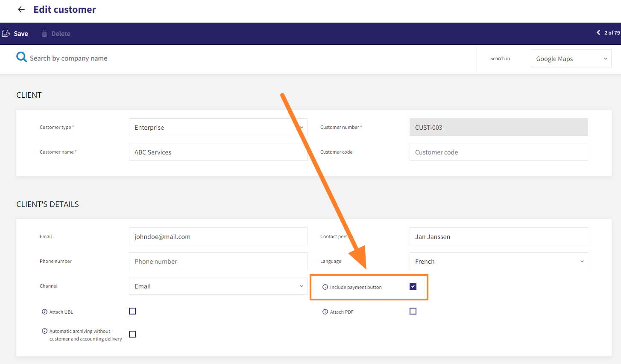Click the CLIENT section heading
Screen dimensions: 621x364
[x=29, y=95]
